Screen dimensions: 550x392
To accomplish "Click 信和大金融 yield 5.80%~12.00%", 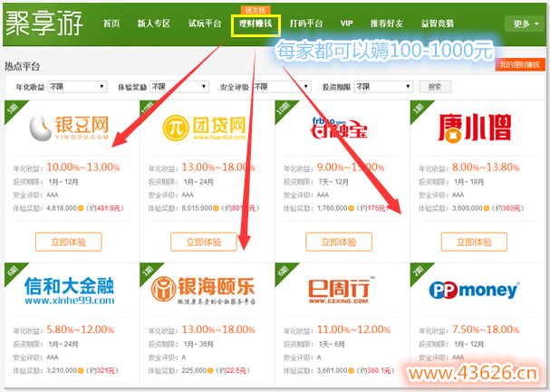I will pyautogui.click(x=80, y=330).
